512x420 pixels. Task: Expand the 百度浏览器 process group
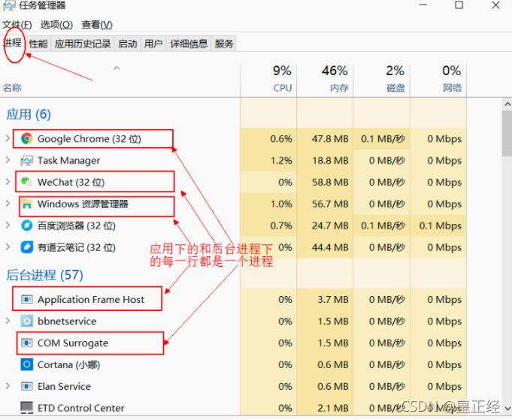pyautogui.click(x=8, y=225)
